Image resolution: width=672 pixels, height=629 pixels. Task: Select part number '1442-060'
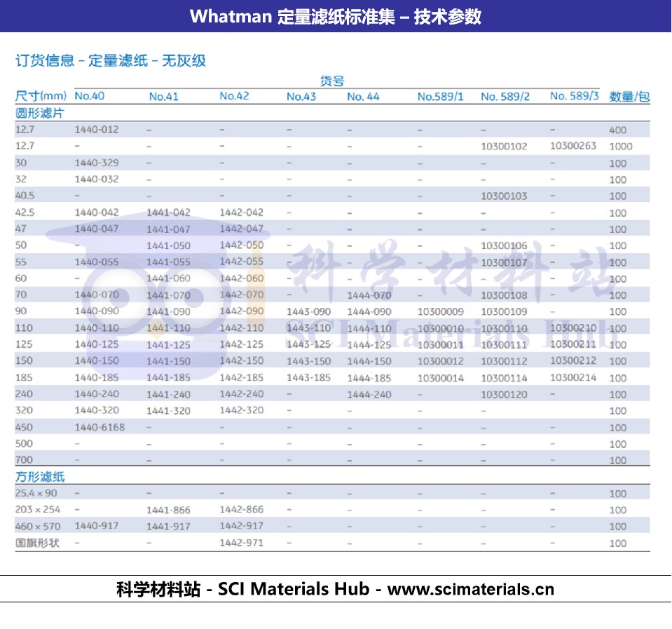coord(242,278)
